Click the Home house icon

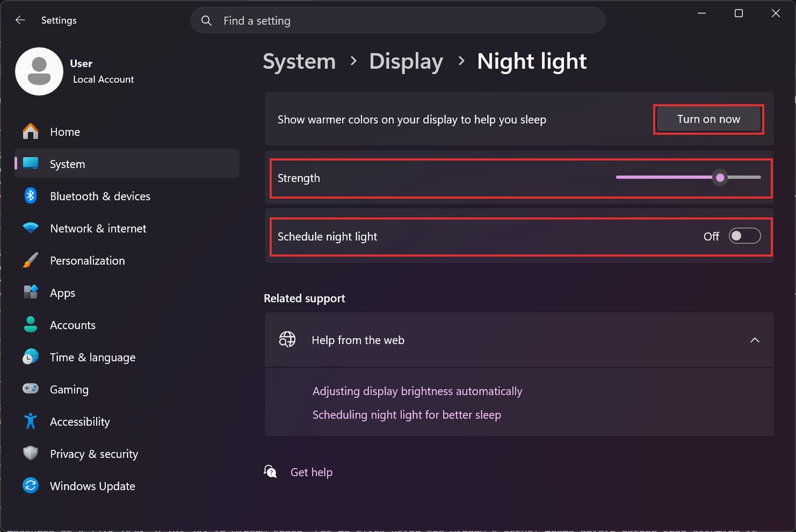point(31,131)
